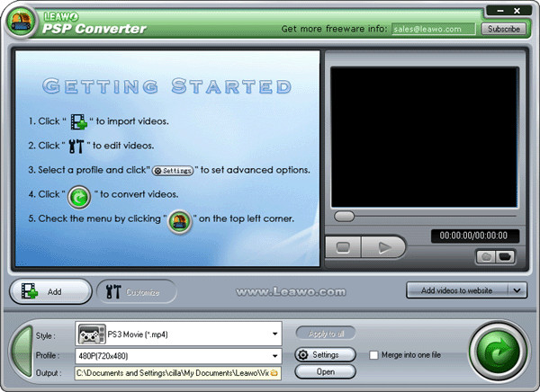Click the convert icon in Getting Started step 4
The height and width of the screenshot is (392, 540).
(x=79, y=197)
